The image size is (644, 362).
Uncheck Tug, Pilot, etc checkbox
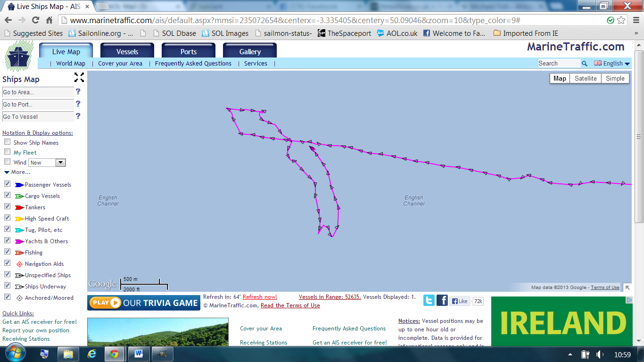coord(7,229)
